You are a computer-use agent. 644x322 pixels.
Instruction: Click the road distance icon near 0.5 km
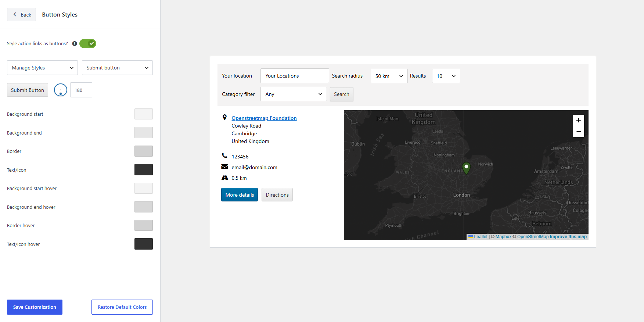(225, 178)
